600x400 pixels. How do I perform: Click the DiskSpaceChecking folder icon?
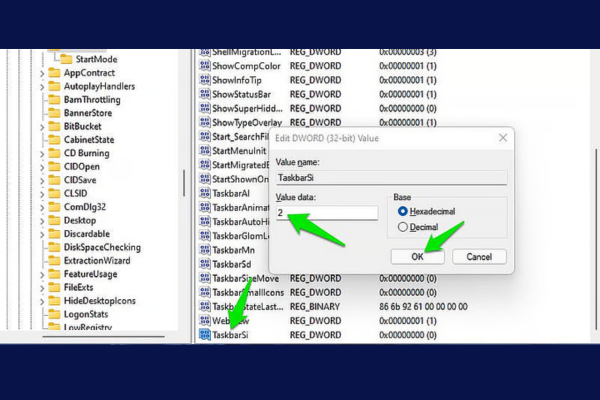[x=54, y=247]
